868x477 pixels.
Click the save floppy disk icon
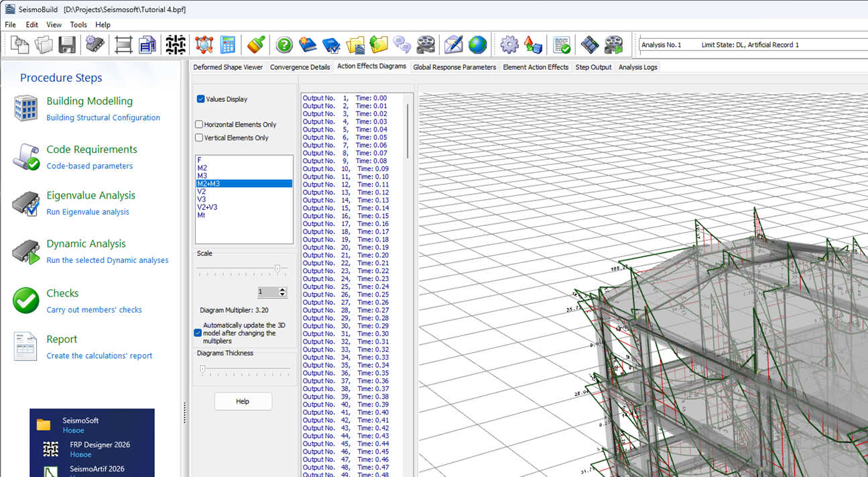67,45
